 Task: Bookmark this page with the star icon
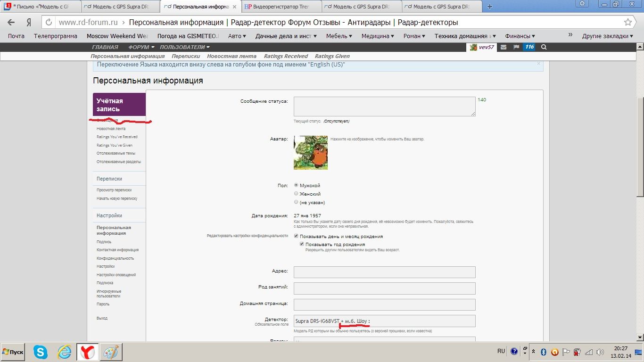[628, 22]
